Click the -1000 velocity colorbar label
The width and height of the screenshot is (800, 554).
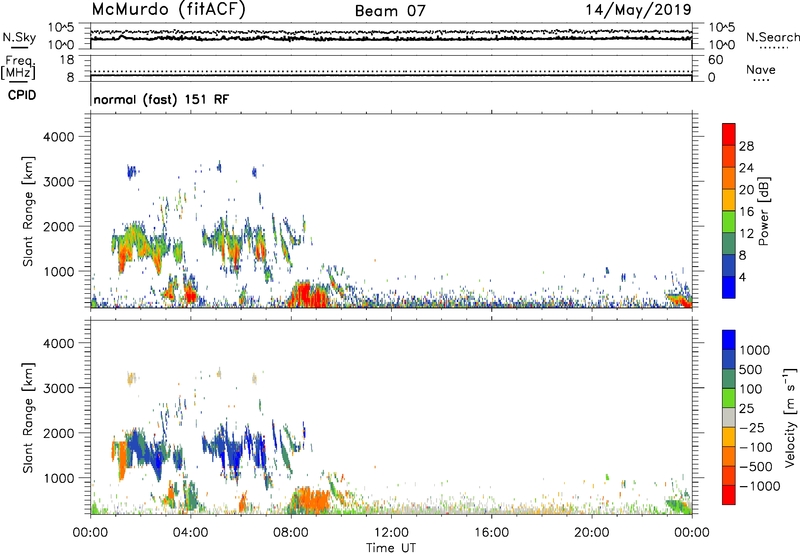(759, 486)
